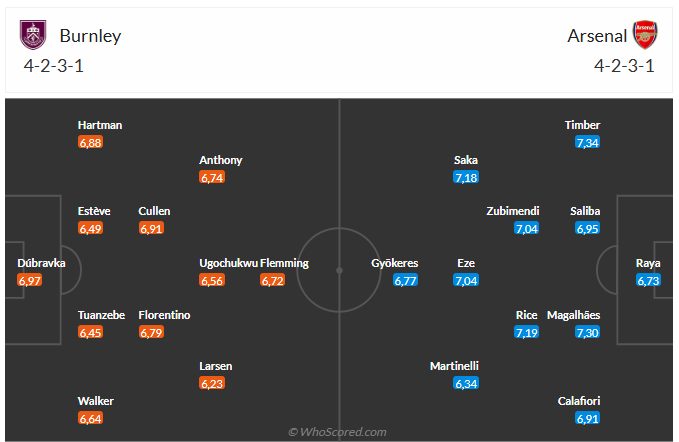Open Saka's 7.18 rating badge

pyautogui.click(x=466, y=178)
